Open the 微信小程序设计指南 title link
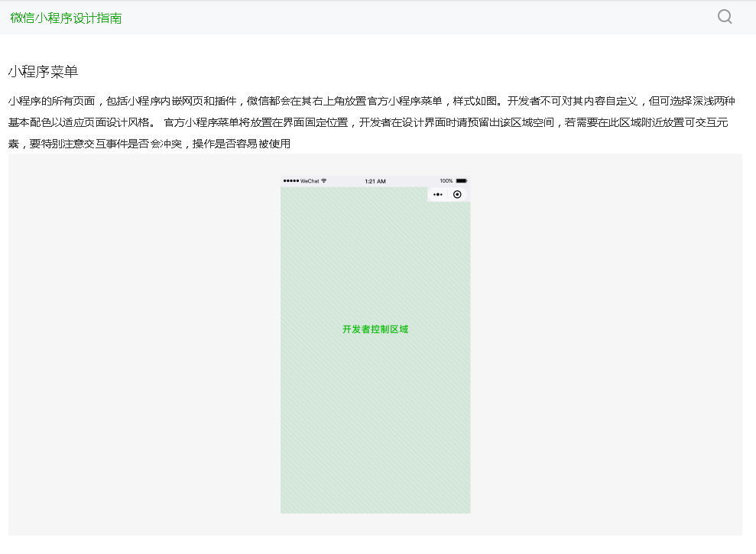This screenshot has height=554, width=756. 66,18
